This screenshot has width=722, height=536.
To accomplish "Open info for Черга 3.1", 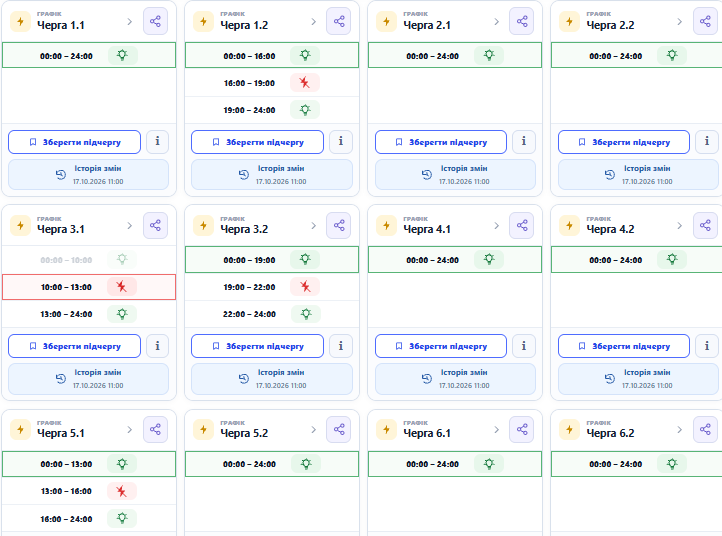I will point(157,346).
